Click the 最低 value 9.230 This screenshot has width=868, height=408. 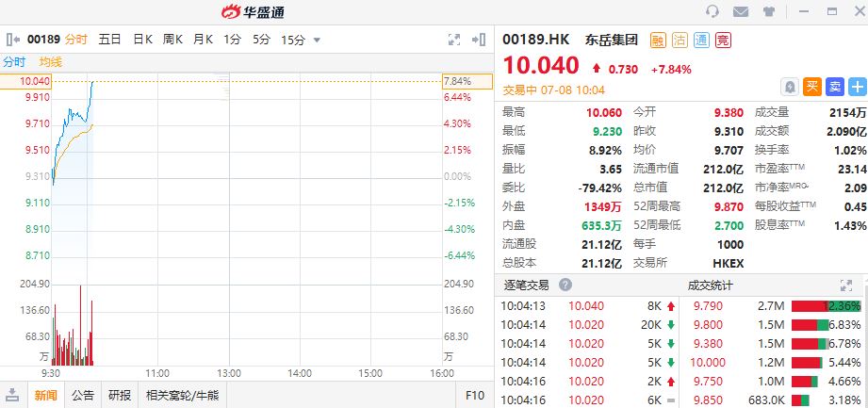607,131
